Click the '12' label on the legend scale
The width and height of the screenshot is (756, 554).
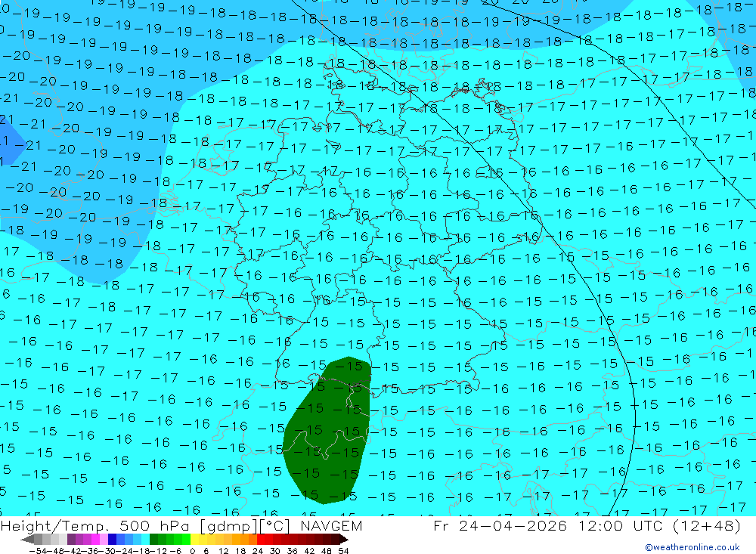pyautogui.click(x=223, y=551)
